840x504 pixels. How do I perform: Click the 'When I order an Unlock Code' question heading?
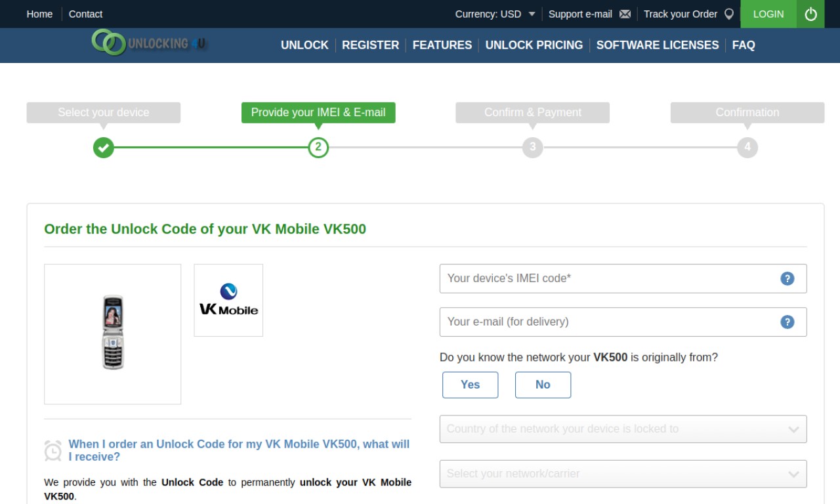pos(239,450)
